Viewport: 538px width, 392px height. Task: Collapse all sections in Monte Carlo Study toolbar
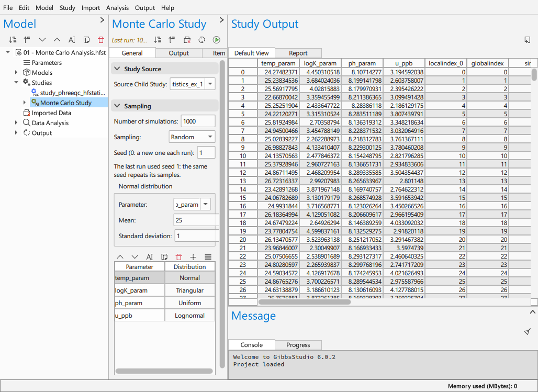click(172, 40)
